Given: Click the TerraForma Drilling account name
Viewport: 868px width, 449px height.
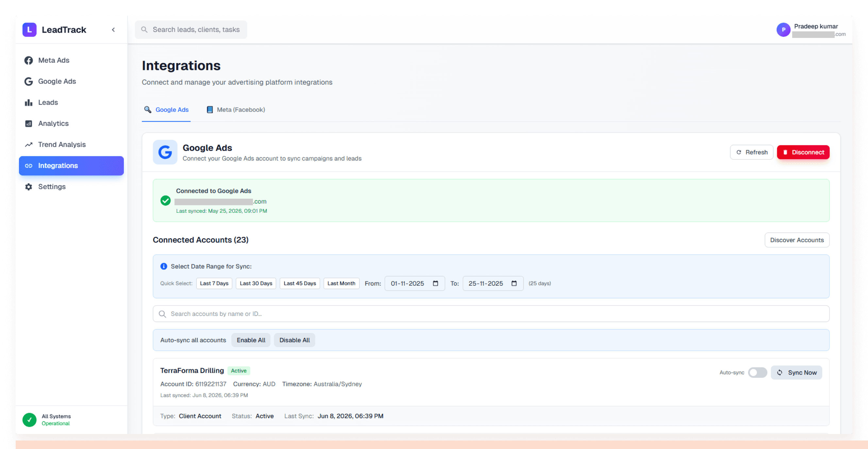Looking at the screenshot, I should coord(192,371).
